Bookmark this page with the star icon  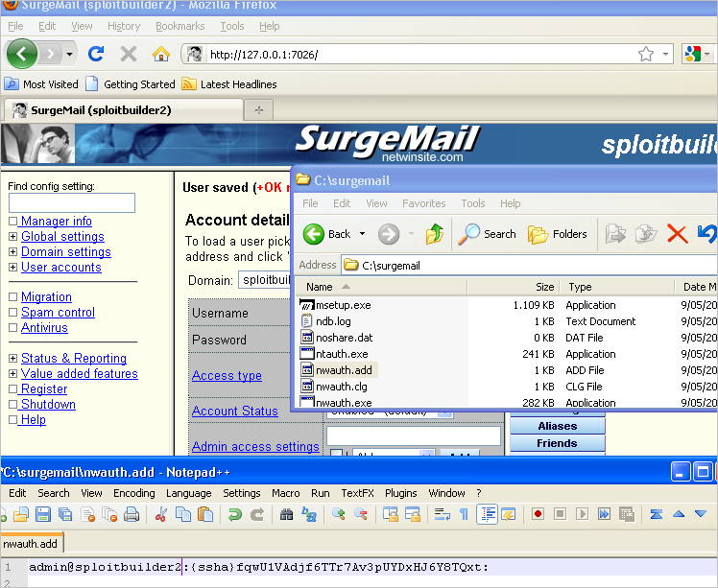(646, 54)
